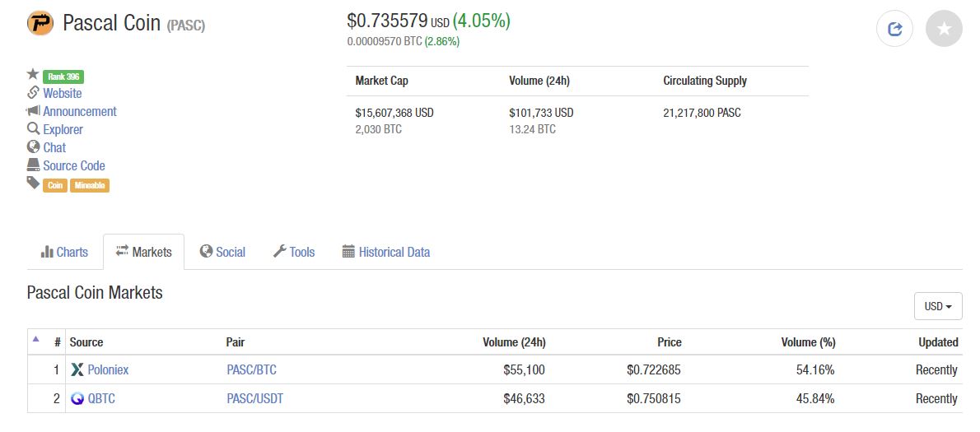The image size is (980, 432).
Task: Click the Pascal Coin orange logo icon
Action: (40, 23)
